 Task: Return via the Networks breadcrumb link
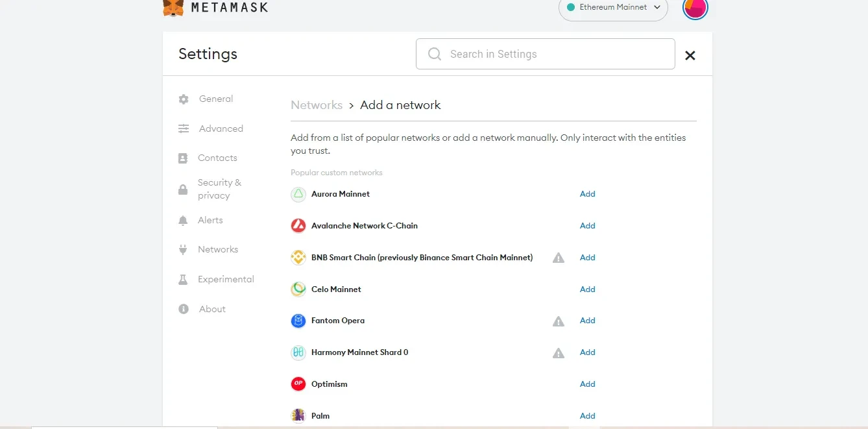317,104
